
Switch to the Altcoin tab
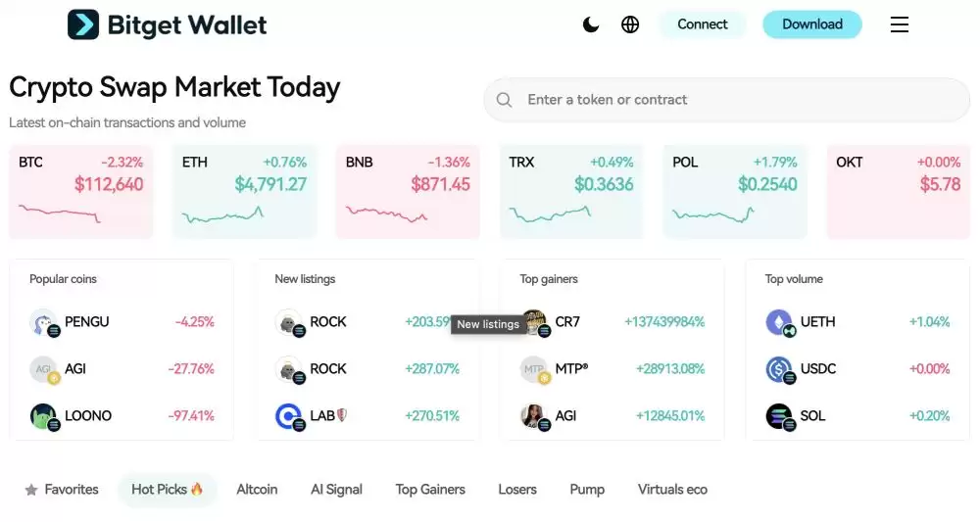point(257,490)
